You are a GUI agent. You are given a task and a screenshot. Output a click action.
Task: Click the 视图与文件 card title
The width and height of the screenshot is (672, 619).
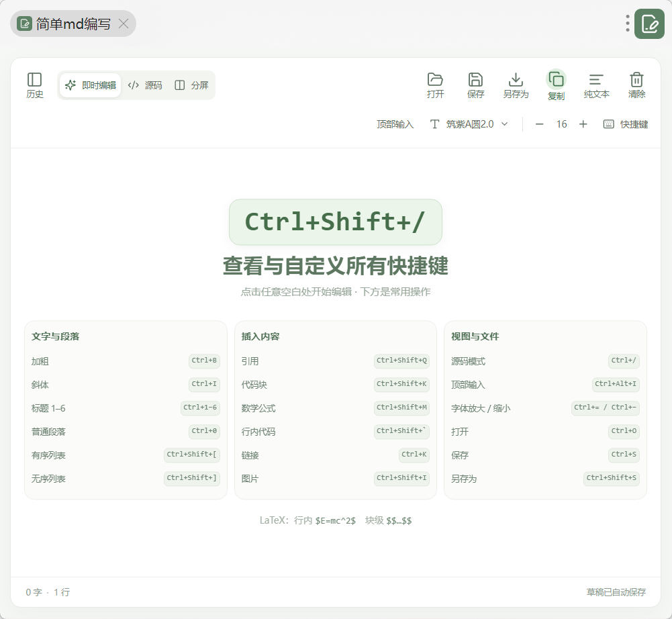[475, 336]
